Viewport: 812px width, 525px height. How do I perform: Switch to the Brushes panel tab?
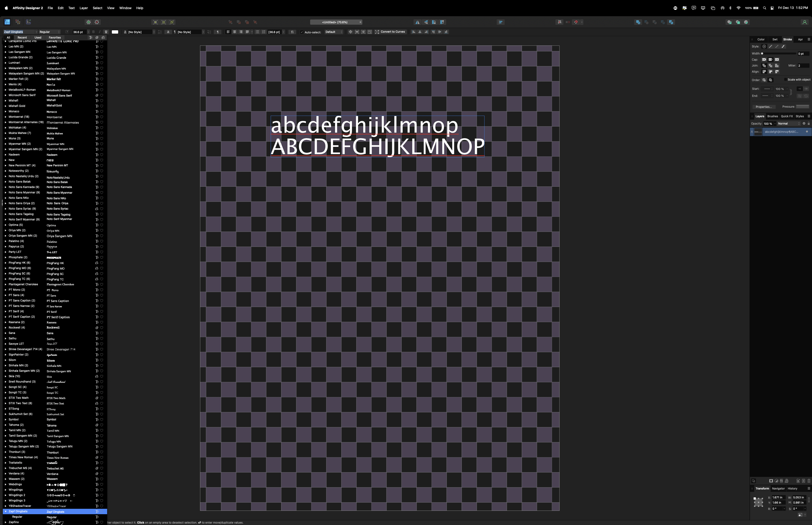pos(773,116)
